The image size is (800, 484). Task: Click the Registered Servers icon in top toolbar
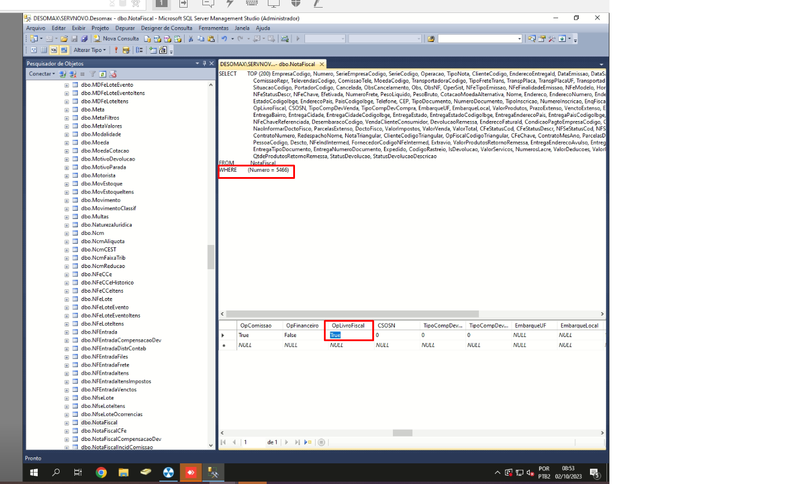532,39
